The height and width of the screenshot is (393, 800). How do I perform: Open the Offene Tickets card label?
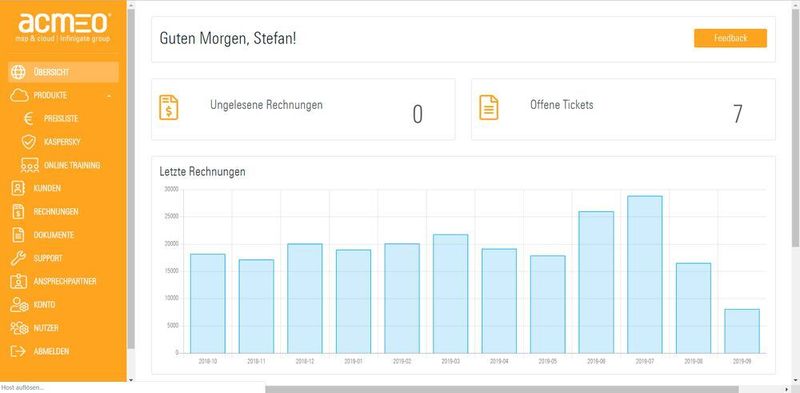562,105
